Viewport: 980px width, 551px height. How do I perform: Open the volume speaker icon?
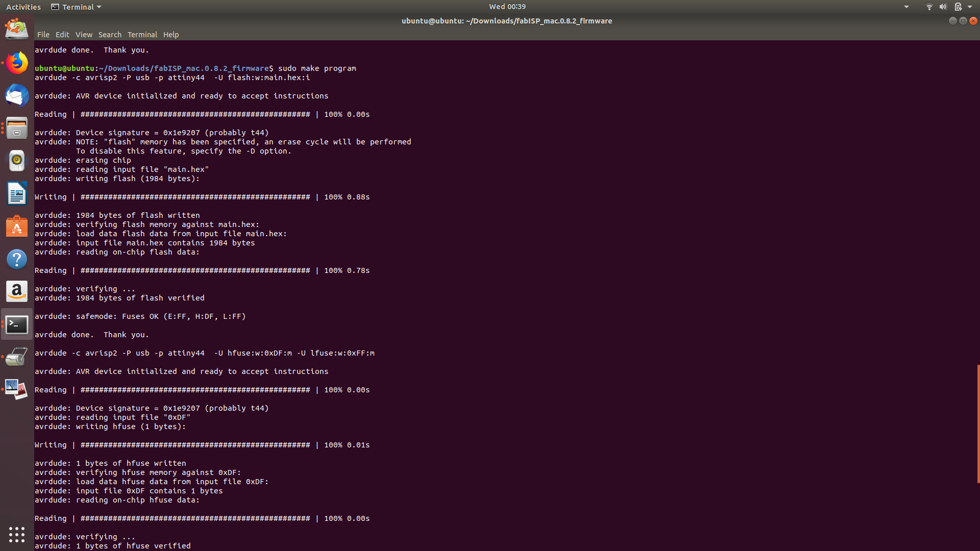[943, 7]
